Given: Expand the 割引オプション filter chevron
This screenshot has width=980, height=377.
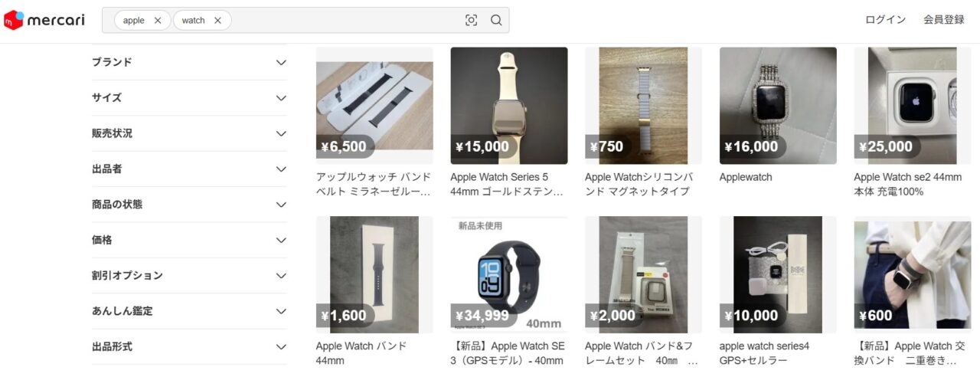Looking at the screenshot, I should coord(281,276).
